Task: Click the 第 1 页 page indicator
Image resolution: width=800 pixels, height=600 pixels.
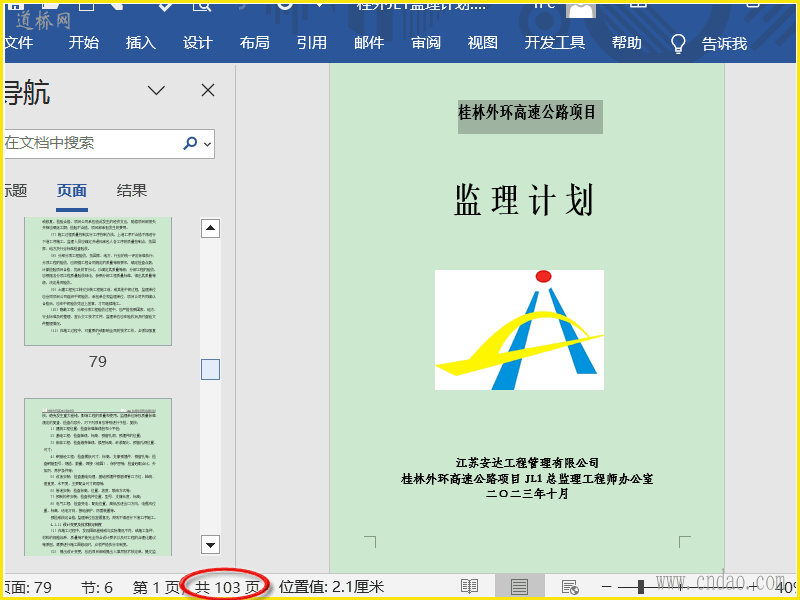Action: tap(156, 588)
